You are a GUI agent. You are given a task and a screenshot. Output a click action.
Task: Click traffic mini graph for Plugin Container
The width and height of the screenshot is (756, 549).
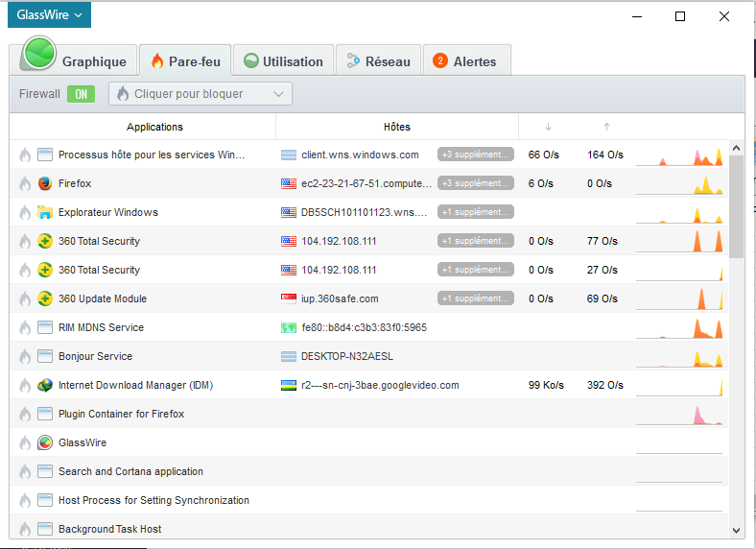679,415
